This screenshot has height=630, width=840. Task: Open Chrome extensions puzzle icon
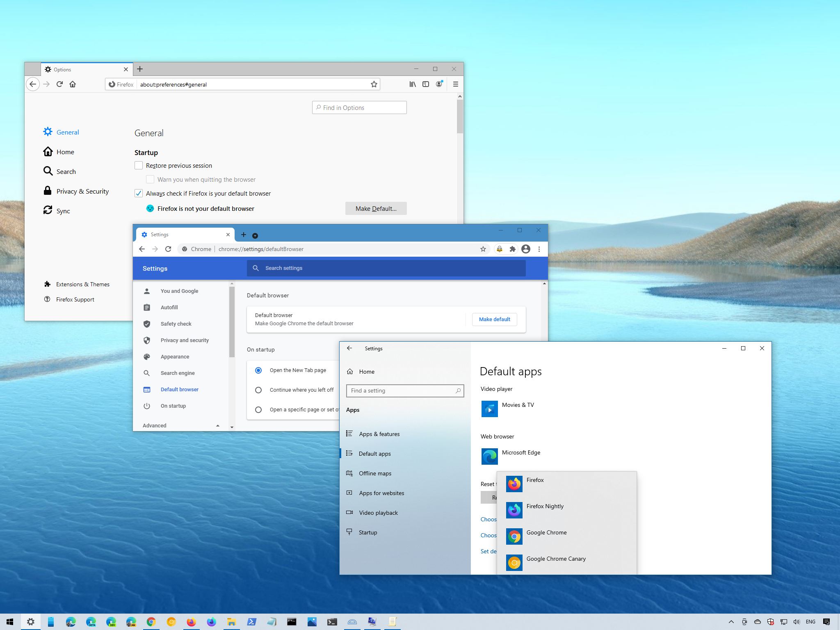(512, 249)
